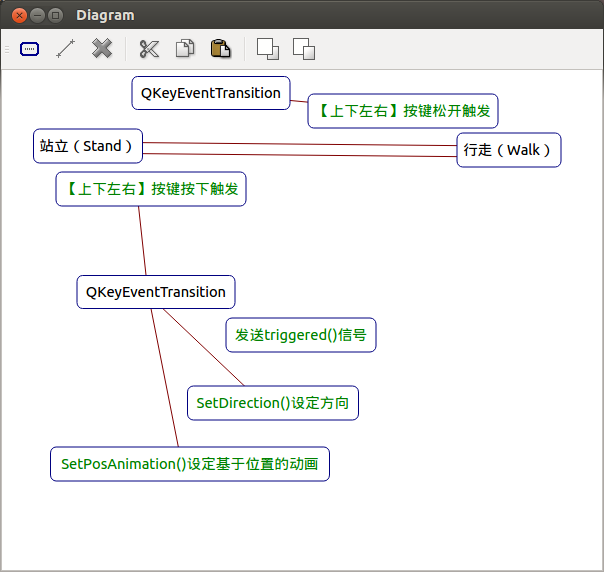Screen dimensions: 604x572
Task: Select the Add Link line tool
Action: (65, 49)
